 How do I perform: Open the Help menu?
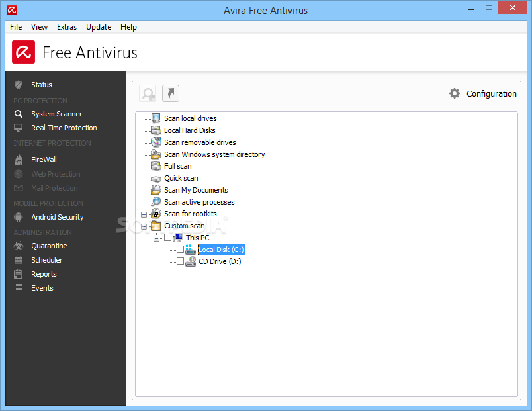pyautogui.click(x=128, y=27)
